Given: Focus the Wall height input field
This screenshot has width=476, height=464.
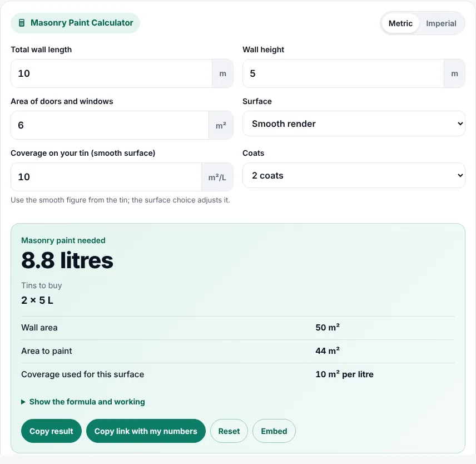Looking at the screenshot, I should (343, 73).
